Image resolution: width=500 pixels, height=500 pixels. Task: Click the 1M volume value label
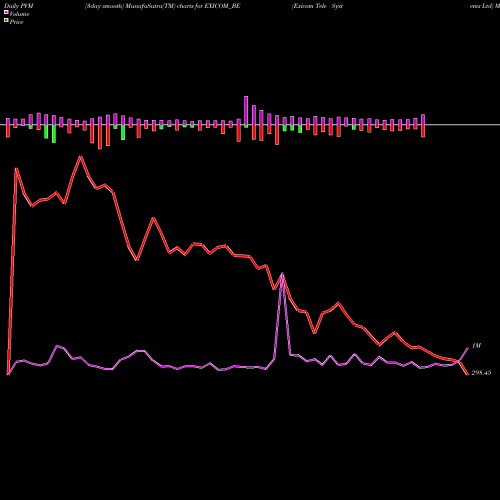click(x=477, y=346)
